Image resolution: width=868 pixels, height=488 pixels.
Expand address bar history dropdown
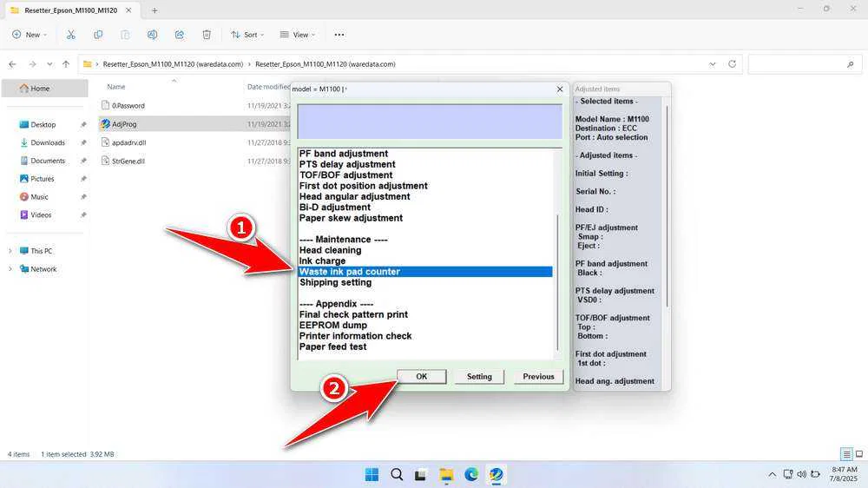tap(713, 64)
